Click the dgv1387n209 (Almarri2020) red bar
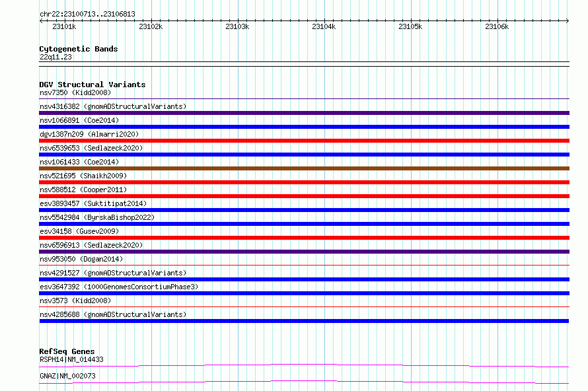The height and width of the screenshot is (391, 588). (304, 141)
